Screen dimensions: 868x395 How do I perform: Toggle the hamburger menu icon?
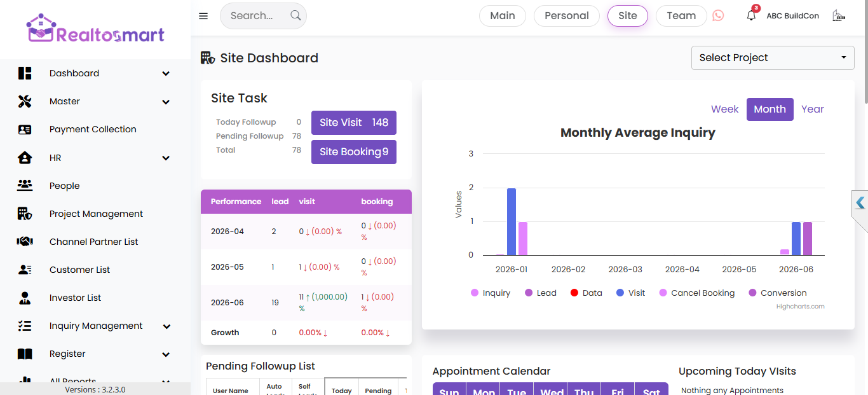pyautogui.click(x=203, y=16)
